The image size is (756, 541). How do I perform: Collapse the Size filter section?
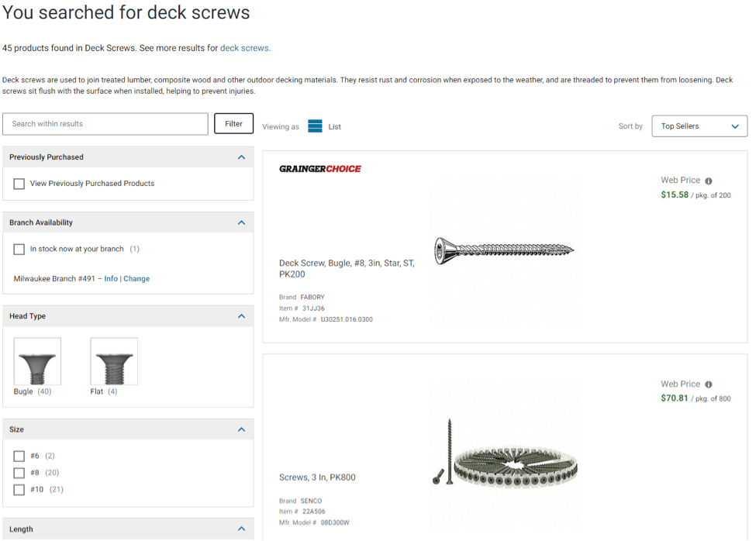(x=241, y=429)
